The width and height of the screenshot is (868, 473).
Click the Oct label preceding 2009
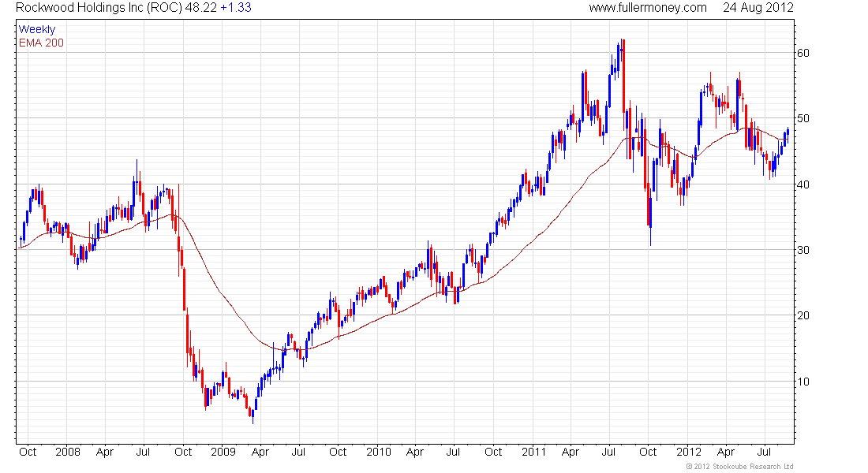coord(183,452)
